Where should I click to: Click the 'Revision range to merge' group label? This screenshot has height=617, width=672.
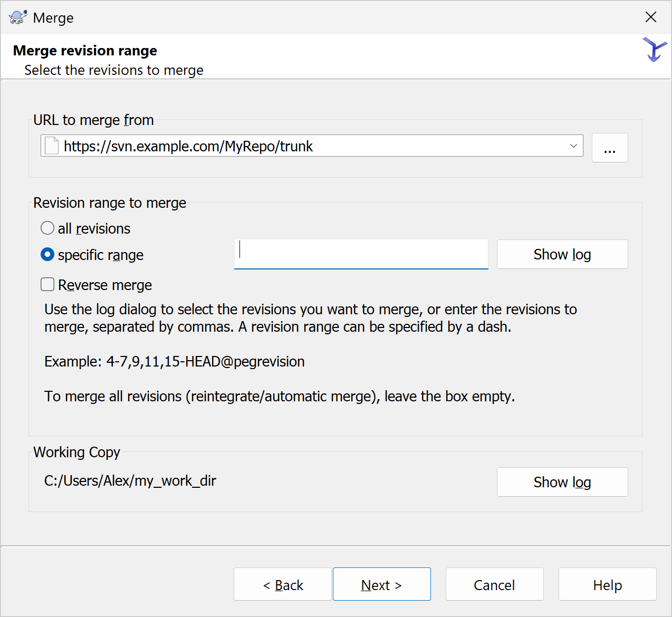pos(110,203)
